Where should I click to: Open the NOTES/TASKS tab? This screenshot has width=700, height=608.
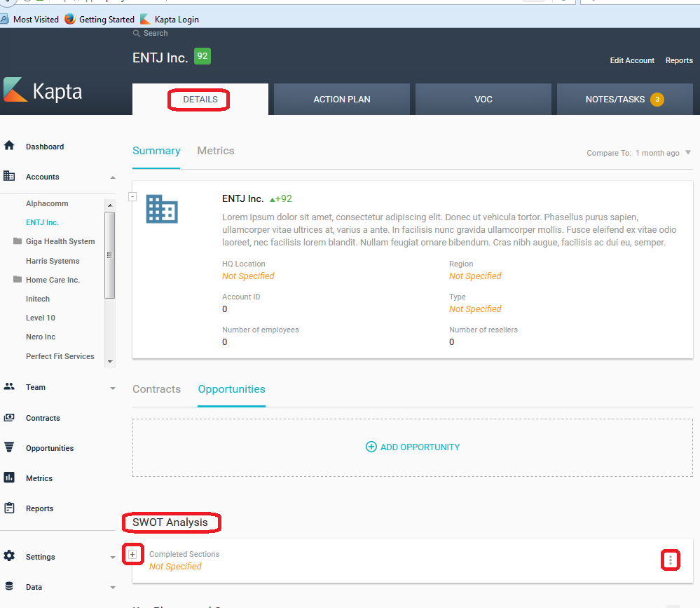625,99
